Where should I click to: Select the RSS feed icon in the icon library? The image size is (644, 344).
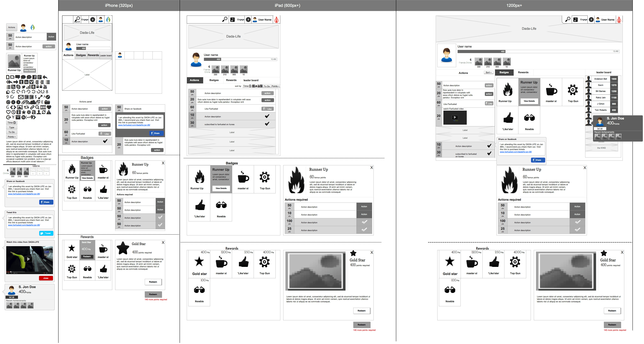tap(13, 87)
